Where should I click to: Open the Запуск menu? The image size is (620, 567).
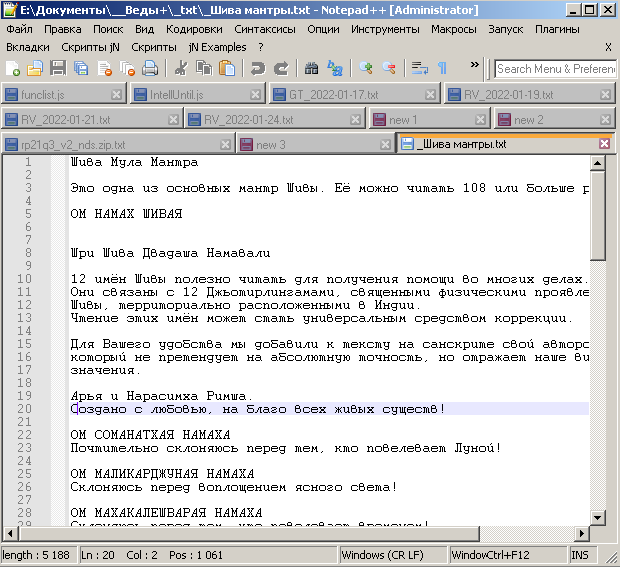(x=506, y=29)
